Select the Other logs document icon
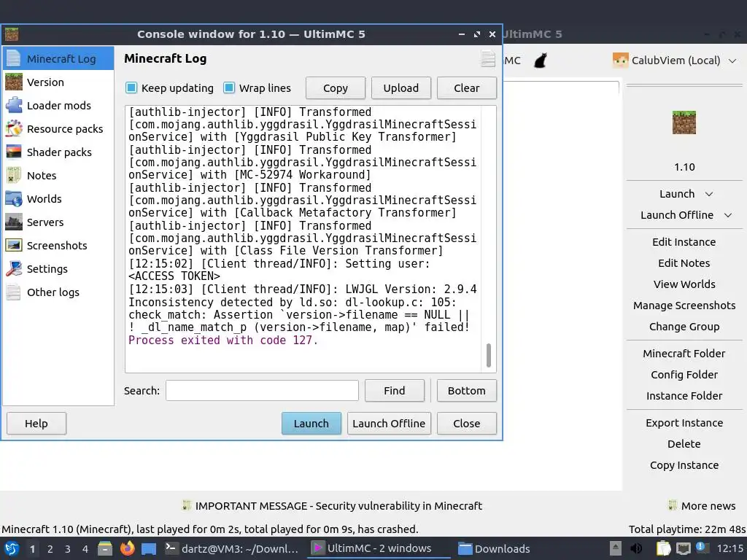Screen dimensions: 747x560 [x=14, y=292]
